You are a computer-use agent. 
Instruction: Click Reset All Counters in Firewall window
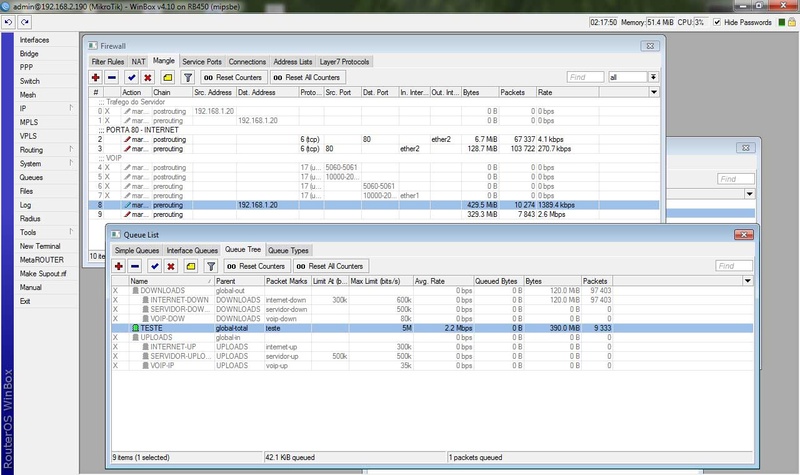click(305, 77)
